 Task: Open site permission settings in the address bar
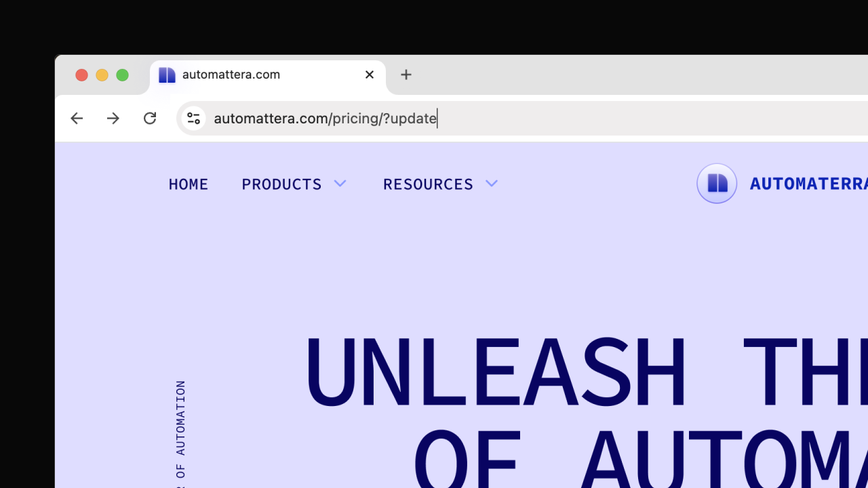(193, 118)
